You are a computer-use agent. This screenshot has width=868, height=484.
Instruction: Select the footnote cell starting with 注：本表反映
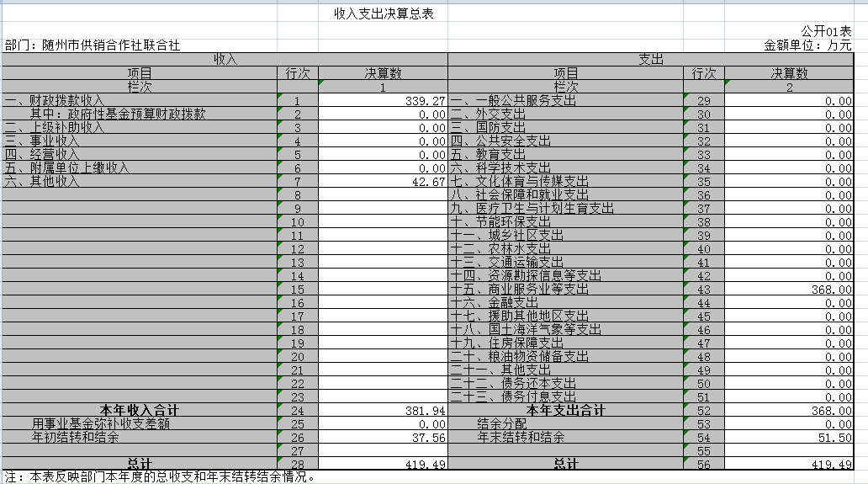pyautogui.click(x=160, y=477)
